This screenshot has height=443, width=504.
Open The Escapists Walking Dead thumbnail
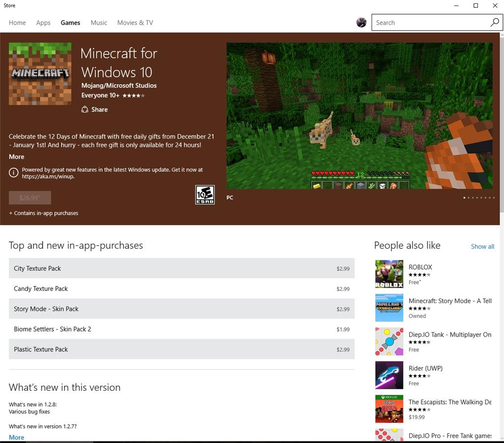point(389,409)
